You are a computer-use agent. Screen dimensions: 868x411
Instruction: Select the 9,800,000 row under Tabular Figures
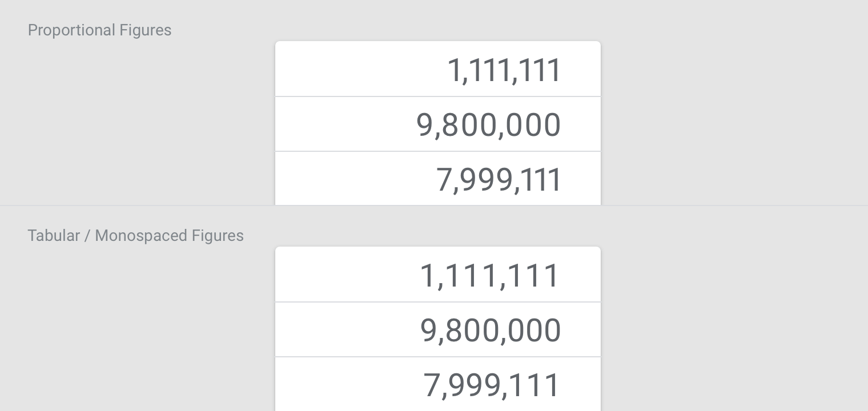click(x=438, y=330)
